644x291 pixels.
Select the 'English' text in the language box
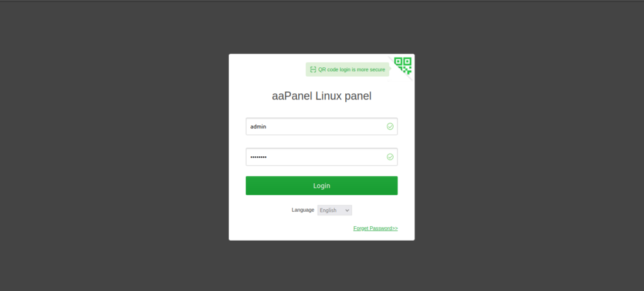[328, 210]
